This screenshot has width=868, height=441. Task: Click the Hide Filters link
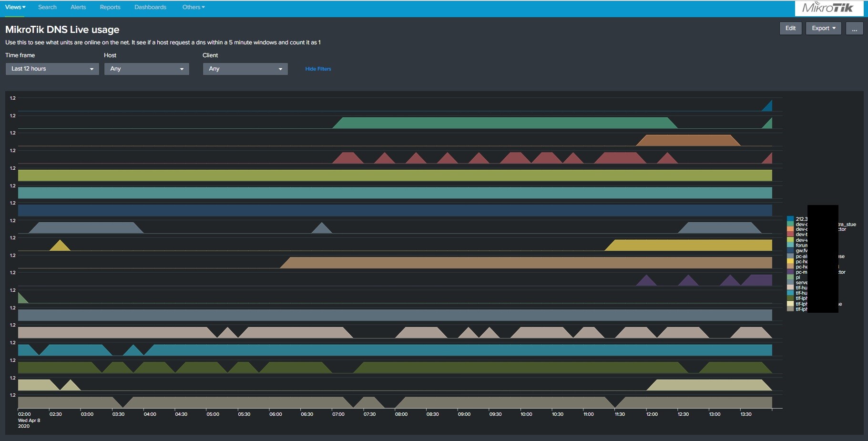pos(318,69)
